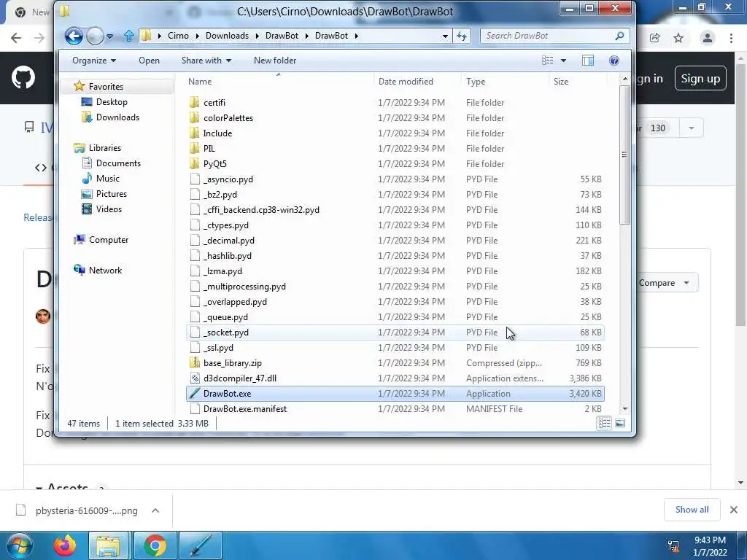Screen dimensions: 747x560
Task: Click the Downloads breadcrumb in address bar
Action: [x=227, y=36]
